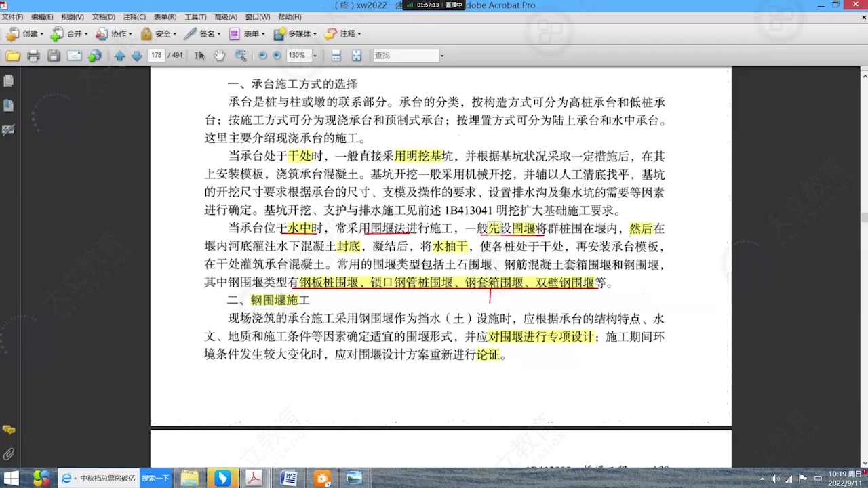
Task: Click the zoom out minus button
Action: (x=262, y=56)
